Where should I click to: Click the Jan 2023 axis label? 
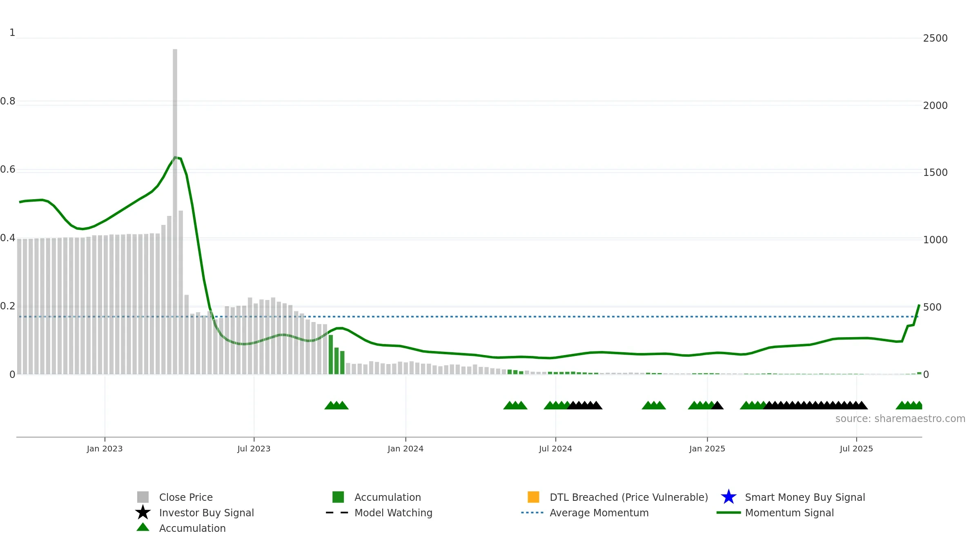105,449
